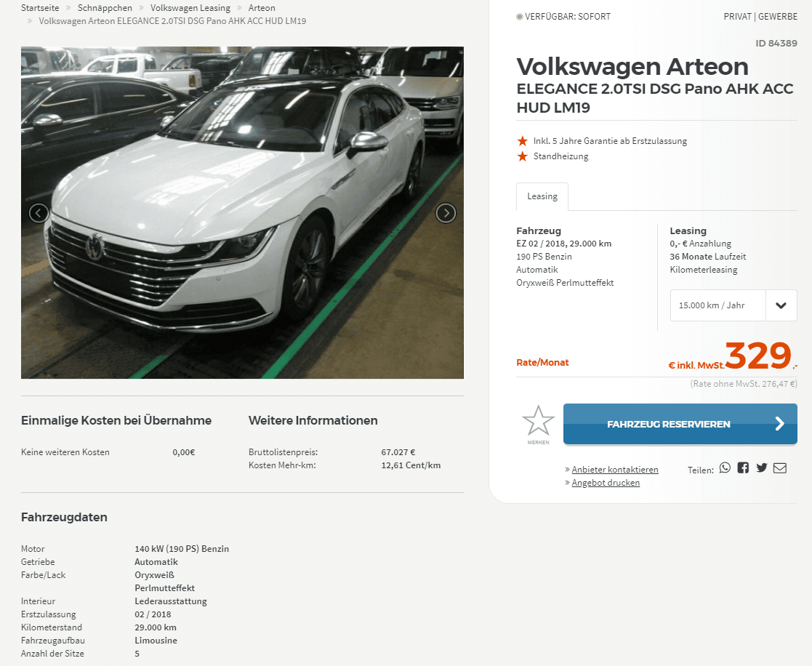Click the 0,- € Anzahlung text
This screenshot has height=666, width=812.
(x=700, y=244)
